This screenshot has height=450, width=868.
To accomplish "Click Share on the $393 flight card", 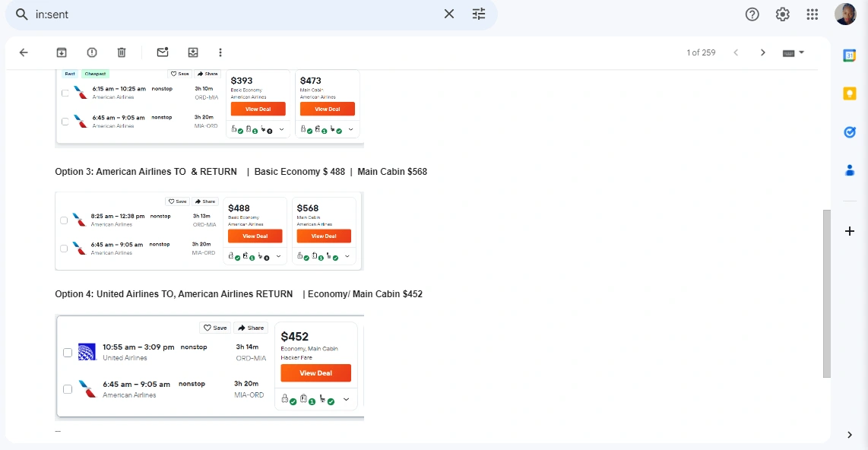I will [x=207, y=74].
